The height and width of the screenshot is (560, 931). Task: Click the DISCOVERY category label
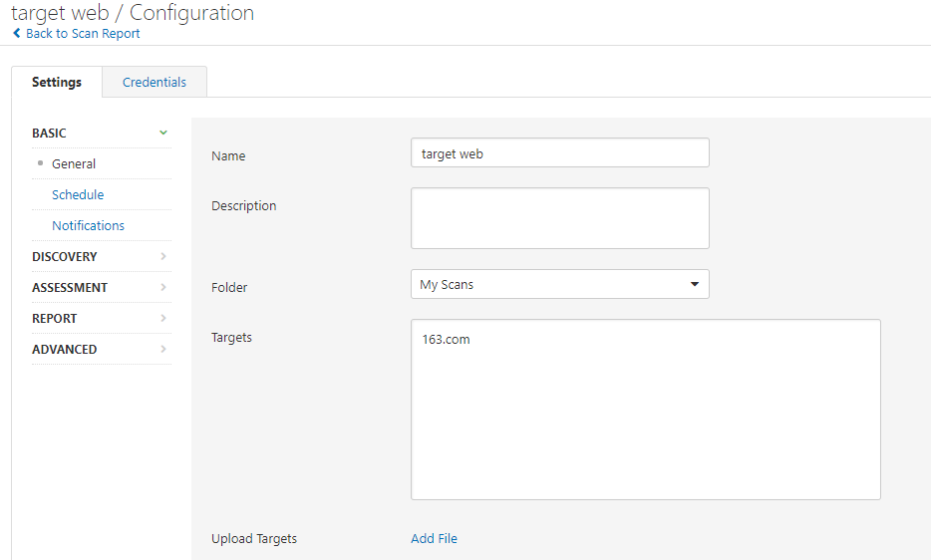[65, 256]
